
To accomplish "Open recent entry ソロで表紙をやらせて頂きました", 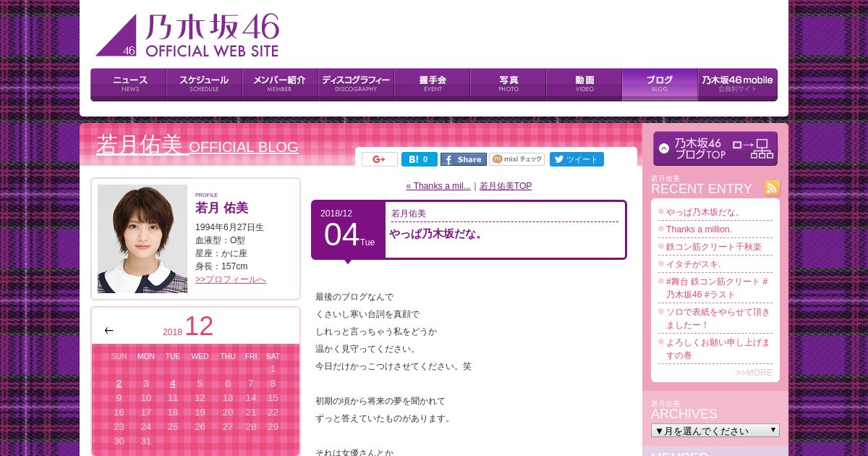I will (x=718, y=318).
